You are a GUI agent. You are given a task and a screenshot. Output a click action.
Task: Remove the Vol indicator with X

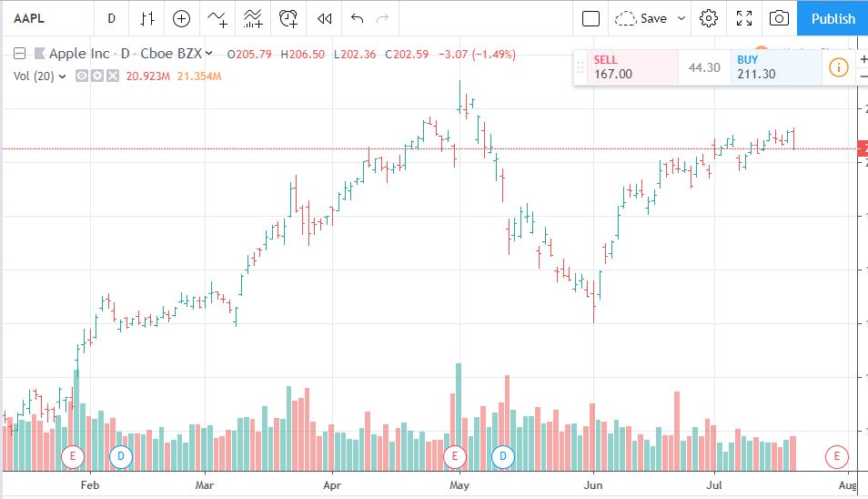pos(113,76)
